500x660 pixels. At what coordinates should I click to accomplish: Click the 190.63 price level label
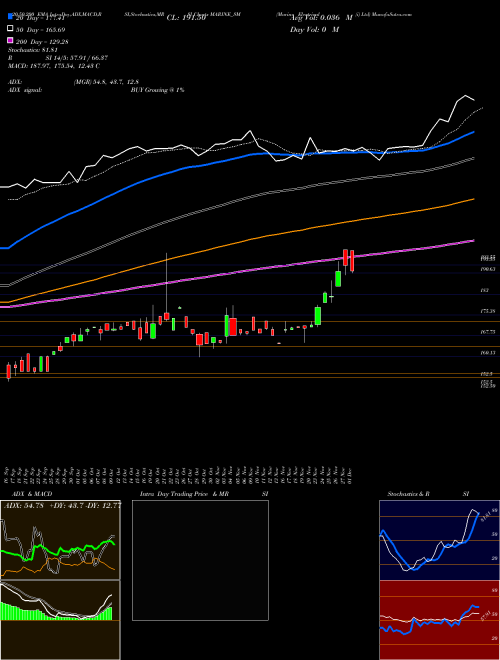click(x=488, y=269)
